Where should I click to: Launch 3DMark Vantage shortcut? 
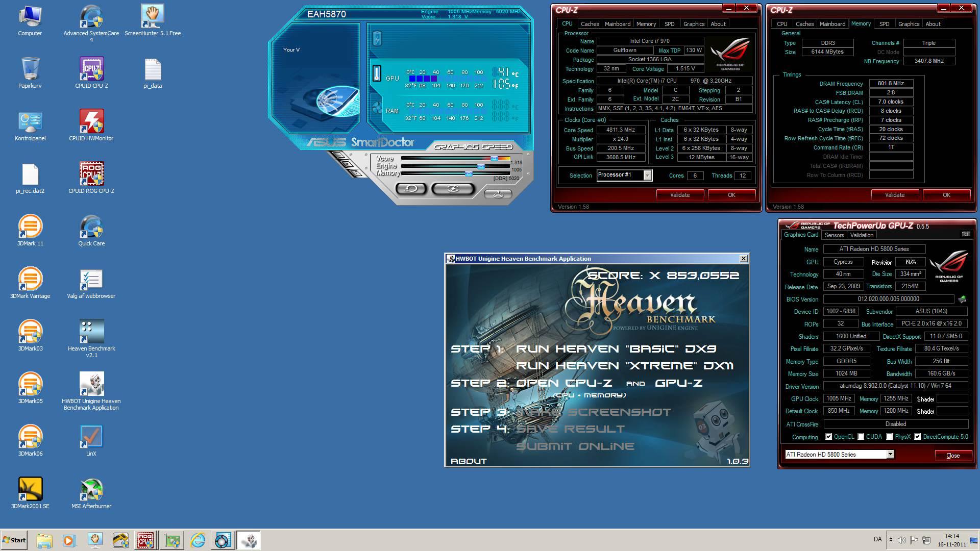coord(30,284)
